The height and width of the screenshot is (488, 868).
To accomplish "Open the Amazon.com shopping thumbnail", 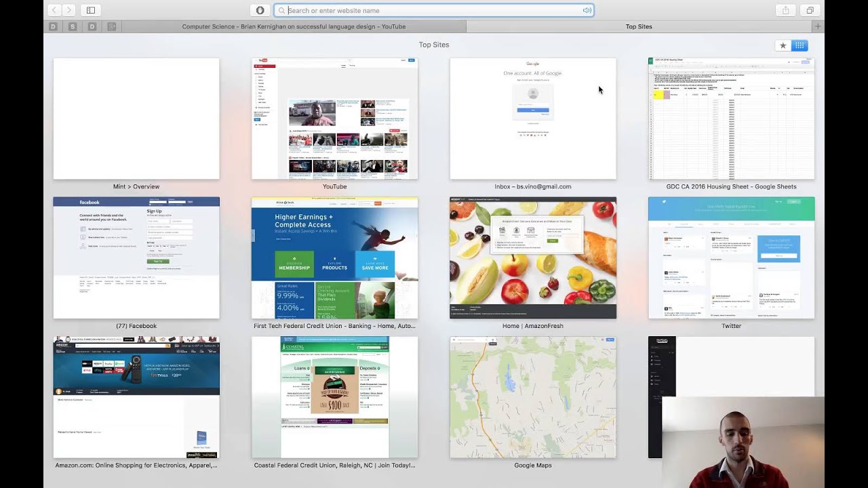I will click(x=136, y=397).
